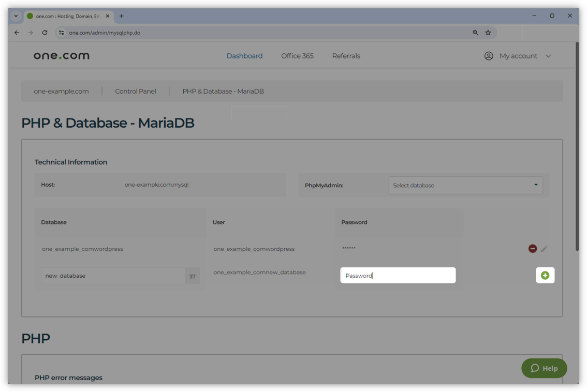Click inside the Password input field
This screenshot has width=587, height=392.
point(398,275)
